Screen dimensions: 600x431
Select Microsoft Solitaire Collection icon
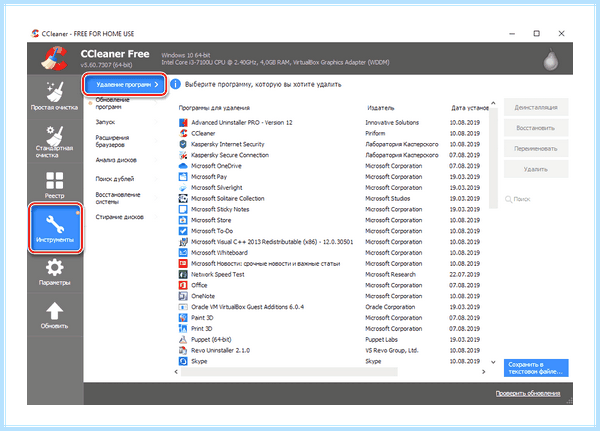tap(183, 198)
